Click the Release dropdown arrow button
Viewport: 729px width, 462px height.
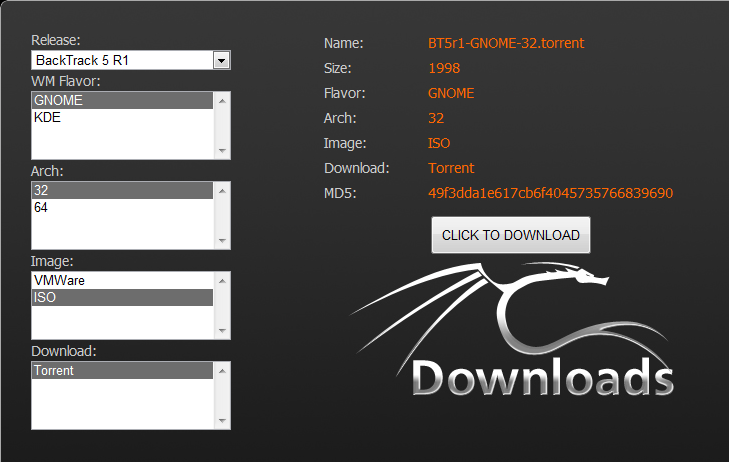(x=221, y=60)
